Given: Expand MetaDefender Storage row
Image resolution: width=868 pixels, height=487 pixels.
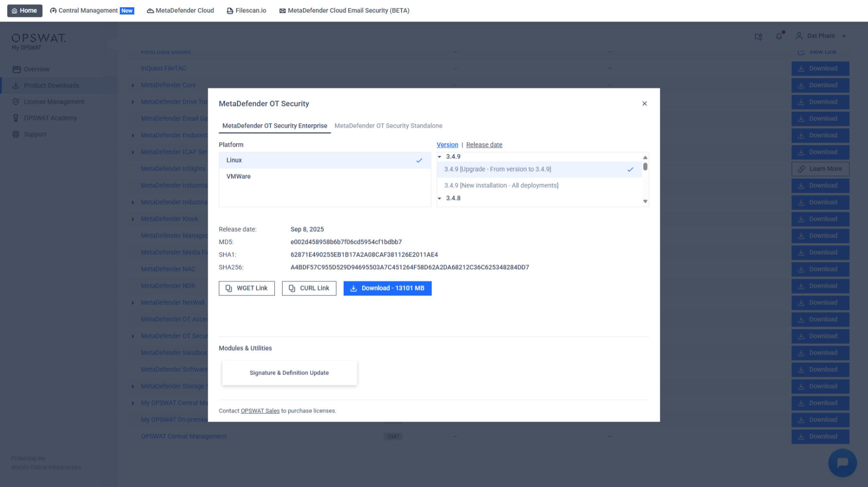Looking at the screenshot, I should (133, 387).
